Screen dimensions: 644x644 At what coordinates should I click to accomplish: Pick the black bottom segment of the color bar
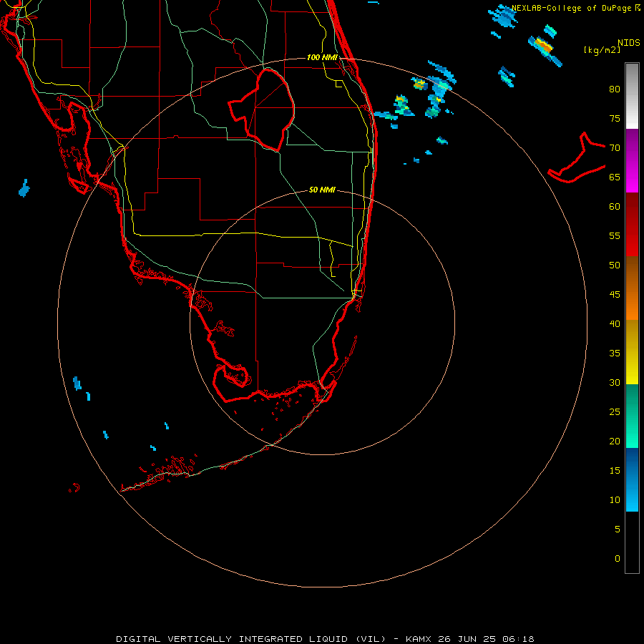pos(632,542)
